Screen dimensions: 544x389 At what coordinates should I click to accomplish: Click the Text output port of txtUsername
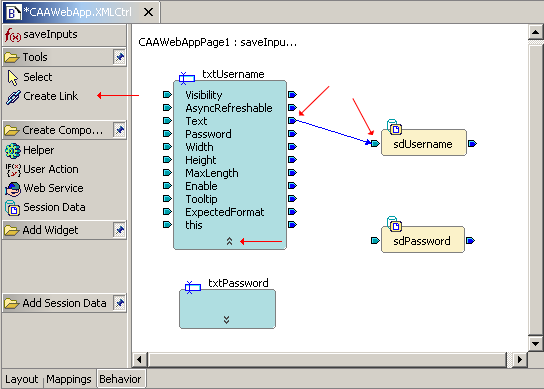coord(292,121)
